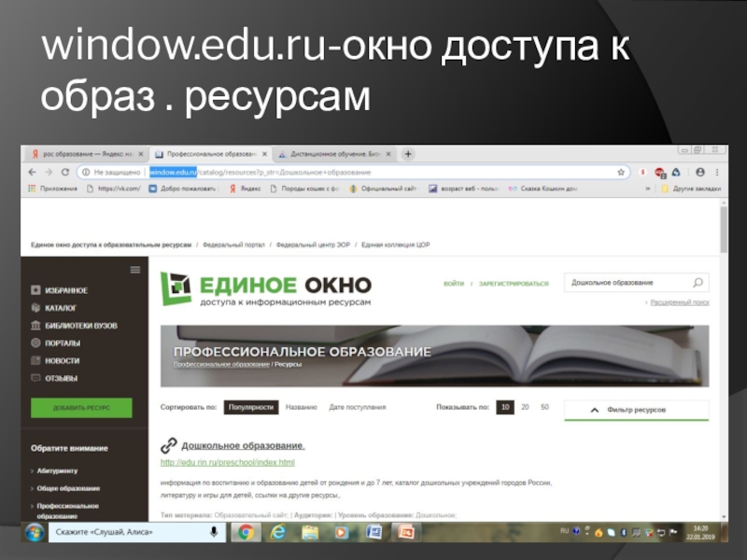Open new tab with plus button
The height and width of the screenshot is (560, 747).
tap(408, 154)
